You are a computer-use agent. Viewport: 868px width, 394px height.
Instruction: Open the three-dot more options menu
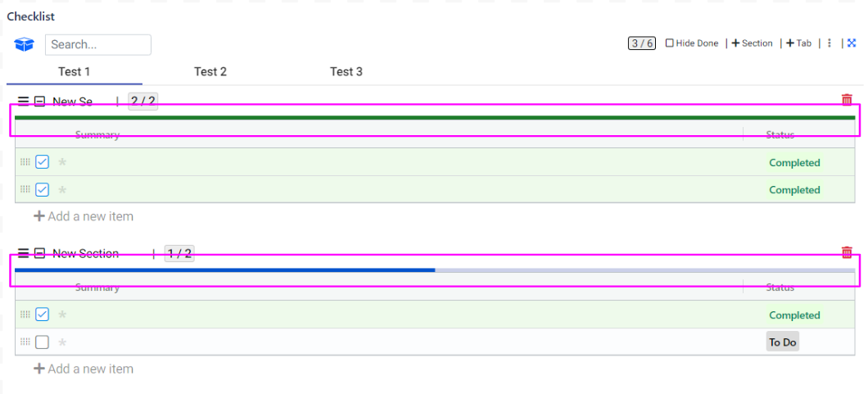coord(830,43)
